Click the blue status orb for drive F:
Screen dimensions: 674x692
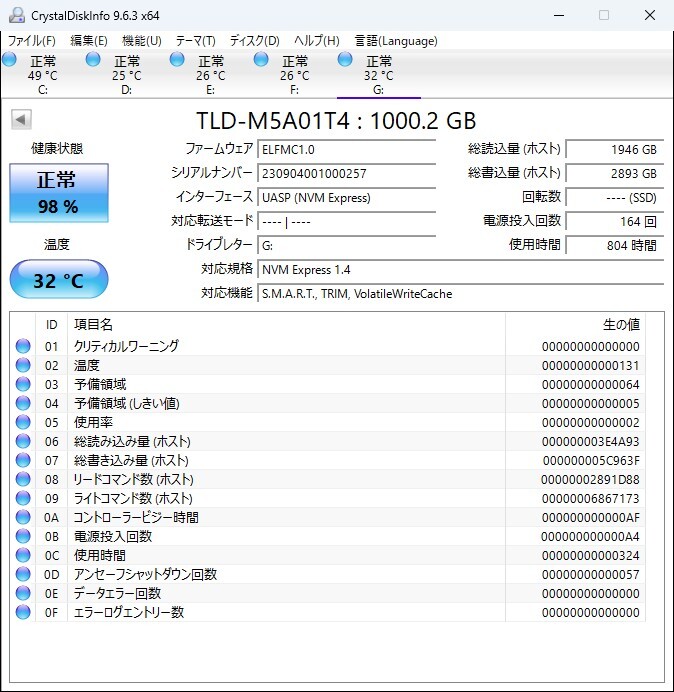point(261,60)
